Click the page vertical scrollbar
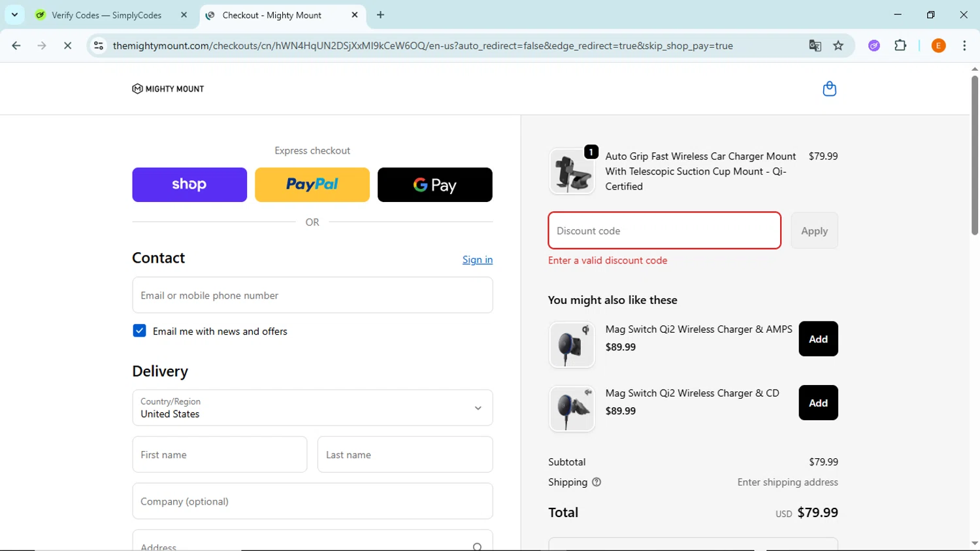Screen dimensions: 980x551 pyautogui.click(x=974, y=155)
